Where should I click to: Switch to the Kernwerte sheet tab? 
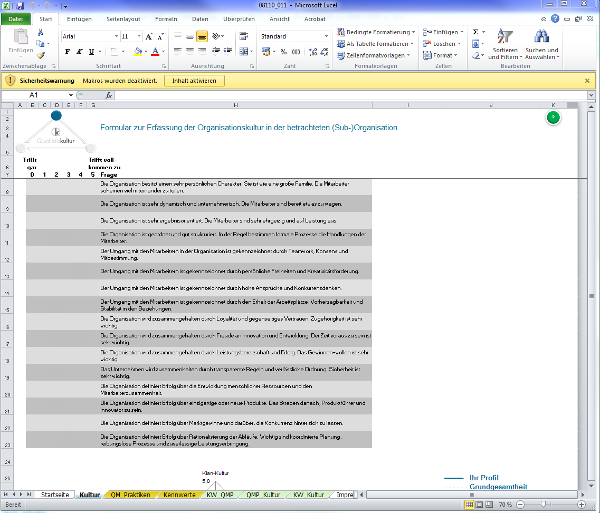154,495
